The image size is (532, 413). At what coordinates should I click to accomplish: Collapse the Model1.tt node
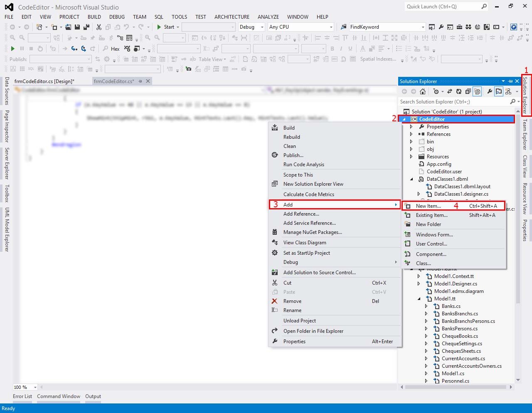419,299
